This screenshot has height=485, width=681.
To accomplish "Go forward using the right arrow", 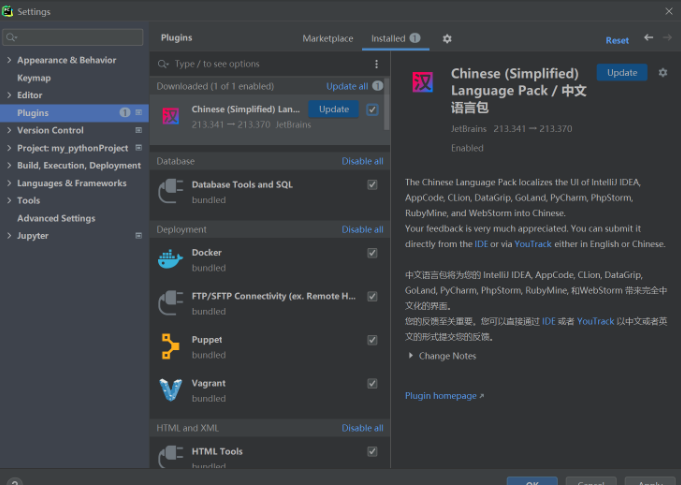I will [x=668, y=38].
